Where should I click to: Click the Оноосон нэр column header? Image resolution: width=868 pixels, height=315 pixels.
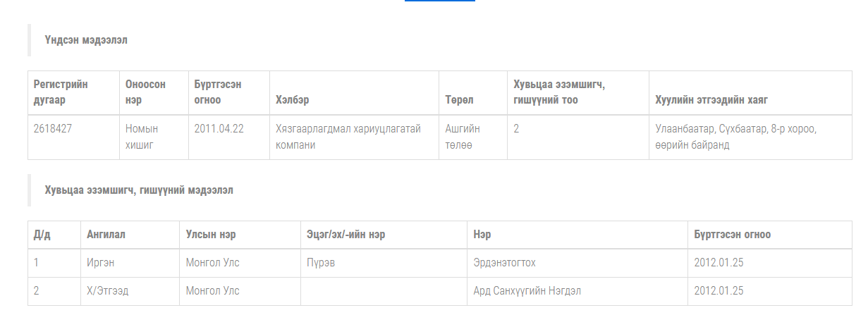click(145, 92)
